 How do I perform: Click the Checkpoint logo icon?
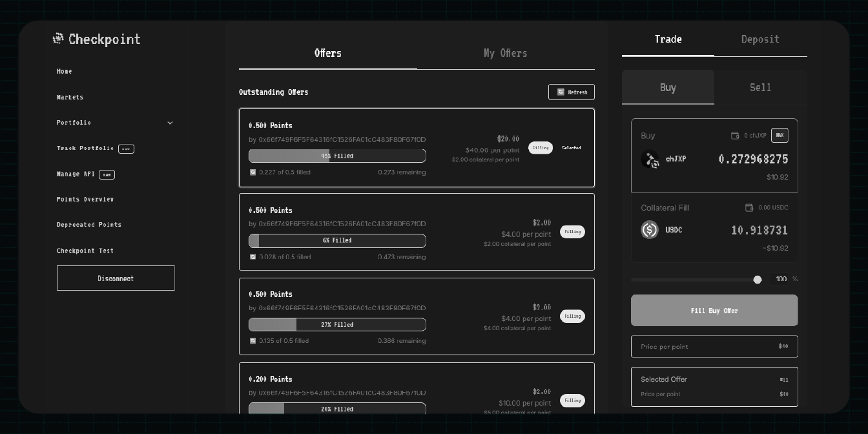point(58,39)
